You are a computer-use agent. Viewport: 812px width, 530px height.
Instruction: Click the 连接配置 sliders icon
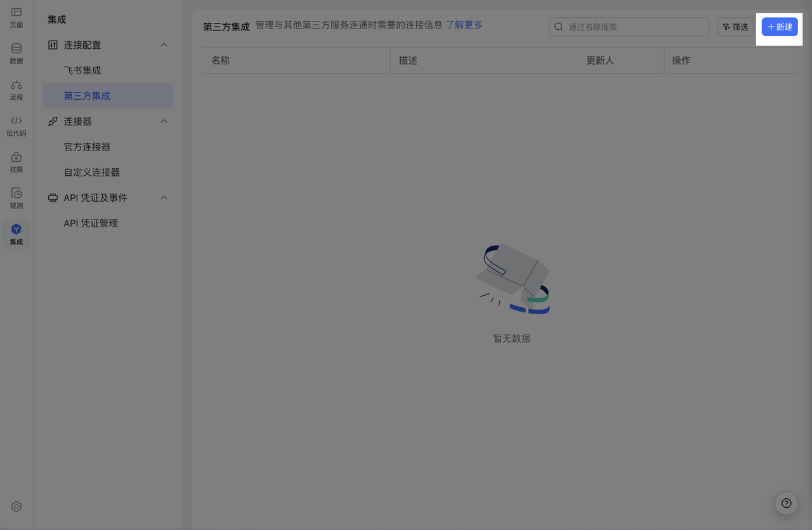coord(53,45)
